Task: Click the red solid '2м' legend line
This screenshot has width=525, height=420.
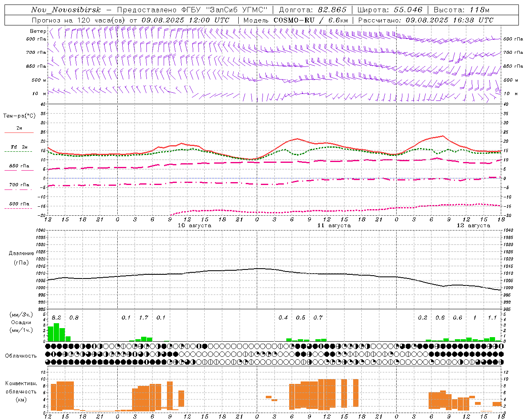Action: tap(19, 132)
